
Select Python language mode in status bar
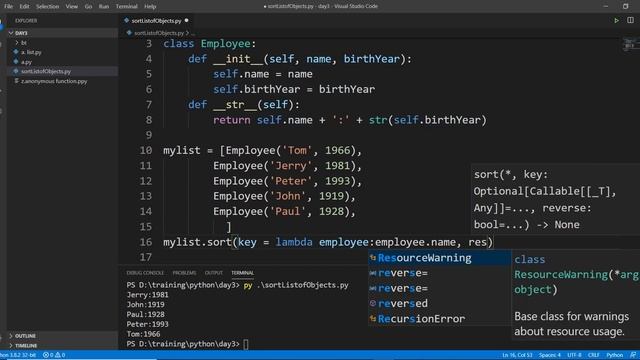pyautogui.click(x=615, y=355)
